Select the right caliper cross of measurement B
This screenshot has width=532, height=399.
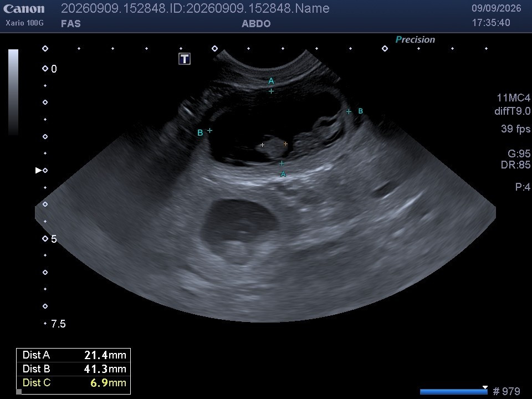pos(349,111)
